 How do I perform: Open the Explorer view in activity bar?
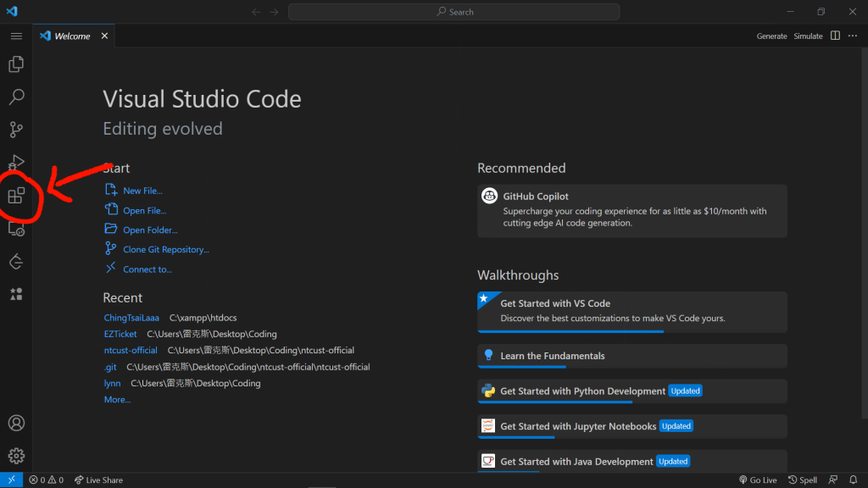16,64
